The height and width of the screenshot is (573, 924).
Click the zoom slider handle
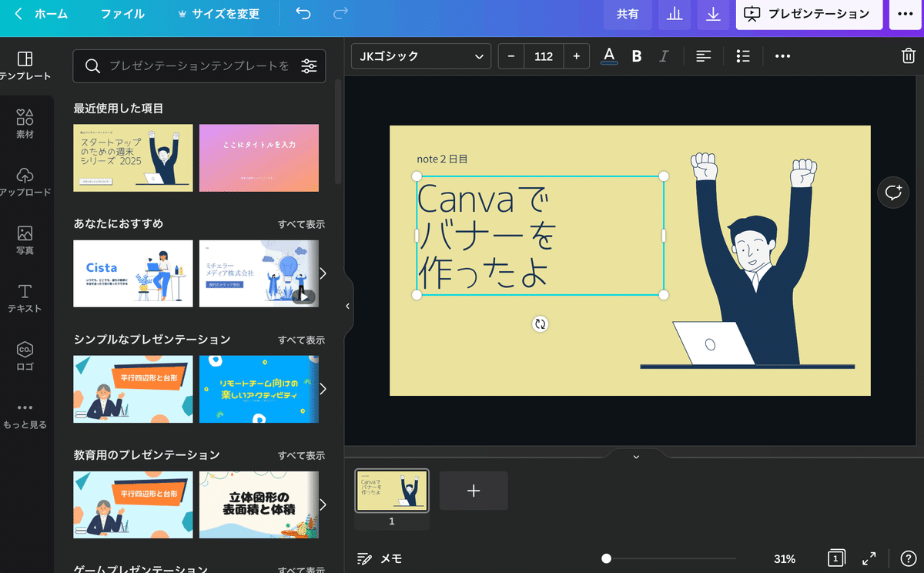coord(606,559)
